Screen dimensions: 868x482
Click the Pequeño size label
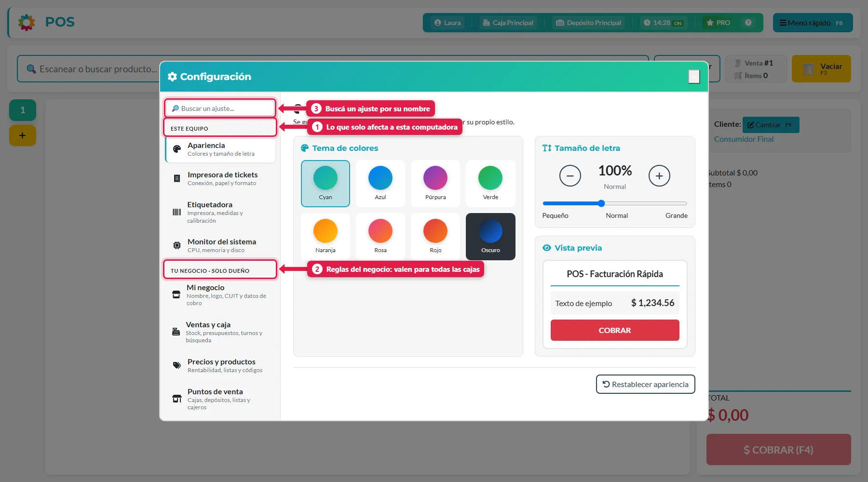[555, 215]
